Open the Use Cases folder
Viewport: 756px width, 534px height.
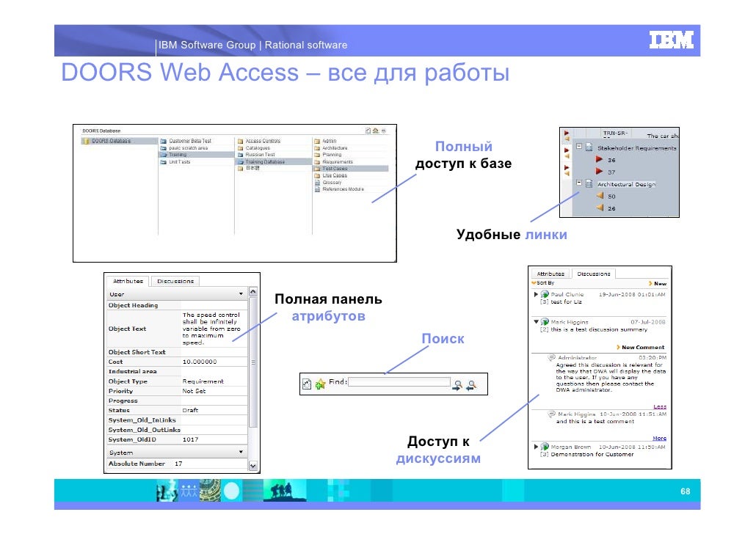(335, 175)
